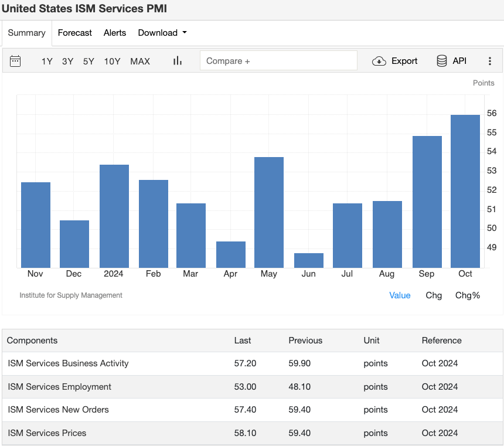
Task: Open the three-dot overflow menu
Action: pos(490,60)
